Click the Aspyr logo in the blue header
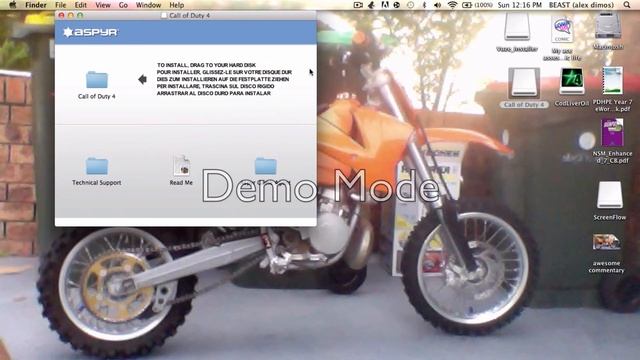 pos(91,32)
